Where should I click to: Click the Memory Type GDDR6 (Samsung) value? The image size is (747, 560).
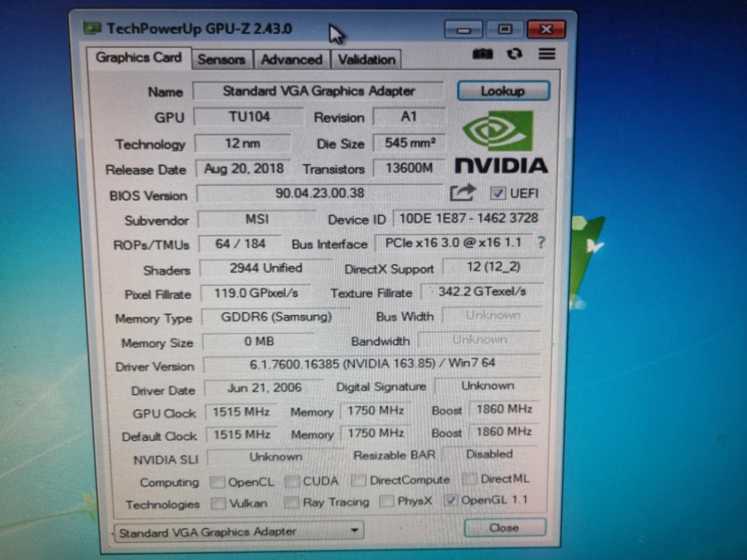pos(276,317)
